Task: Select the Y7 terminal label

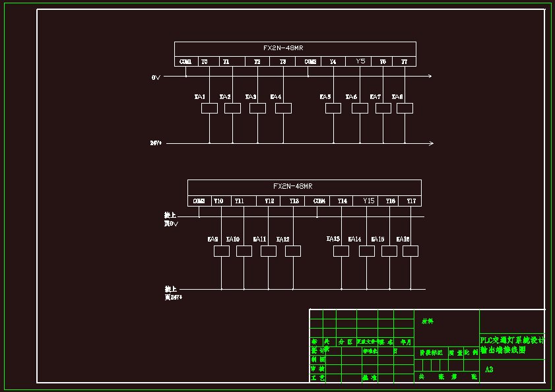Action: 405,61
